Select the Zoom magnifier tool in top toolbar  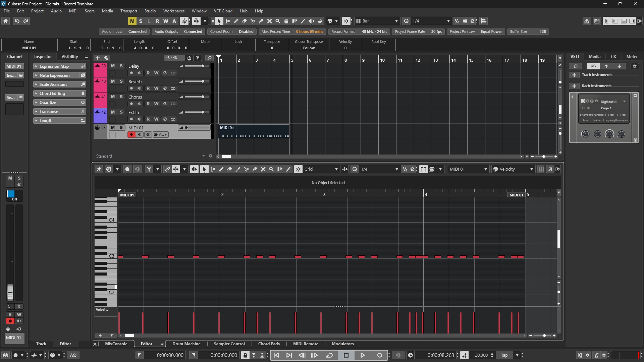pyautogui.click(x=278, y=21)
